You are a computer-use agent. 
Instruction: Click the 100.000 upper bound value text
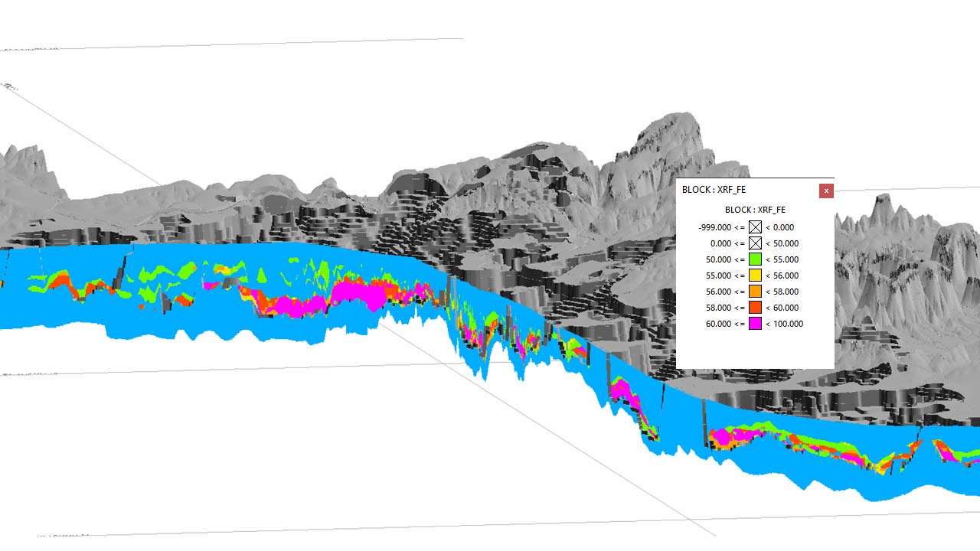click(x=789, y=324)
